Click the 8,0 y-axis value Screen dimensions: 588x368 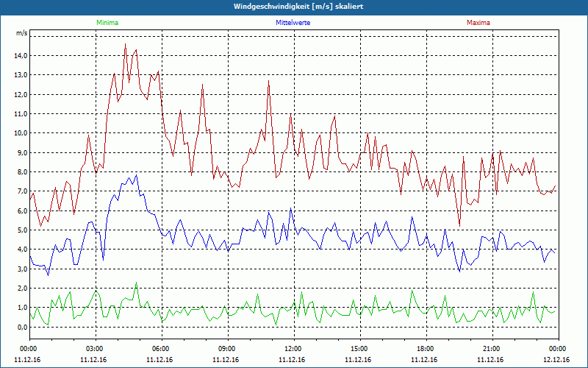(22, 172)
